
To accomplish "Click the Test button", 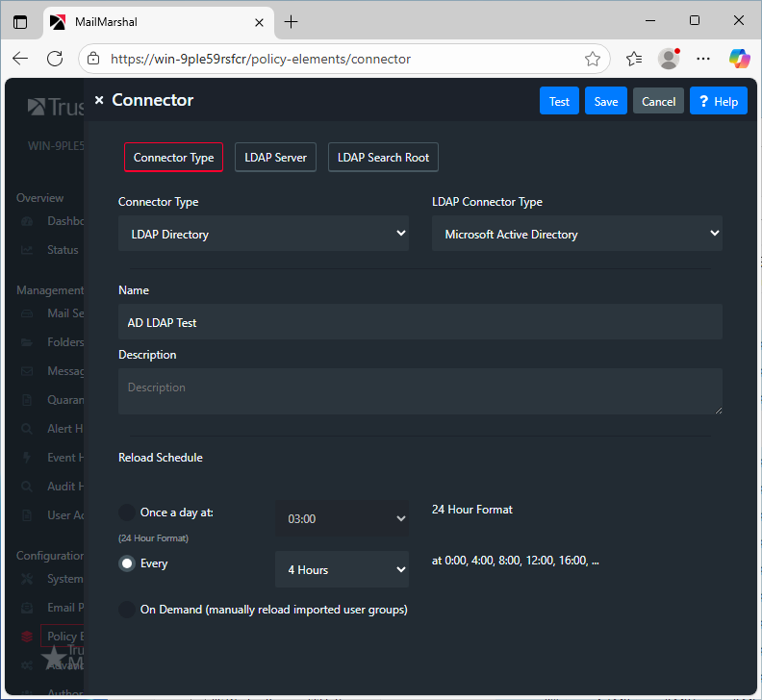I will [x=559, y=101].
